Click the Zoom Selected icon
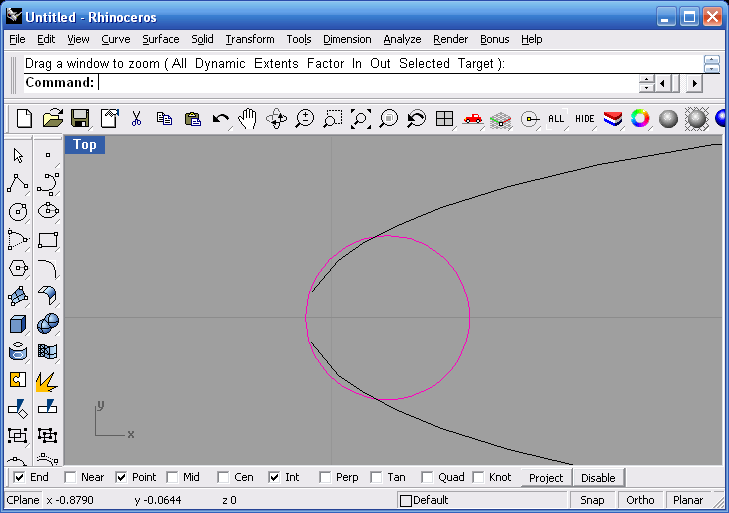 (389, 119)
